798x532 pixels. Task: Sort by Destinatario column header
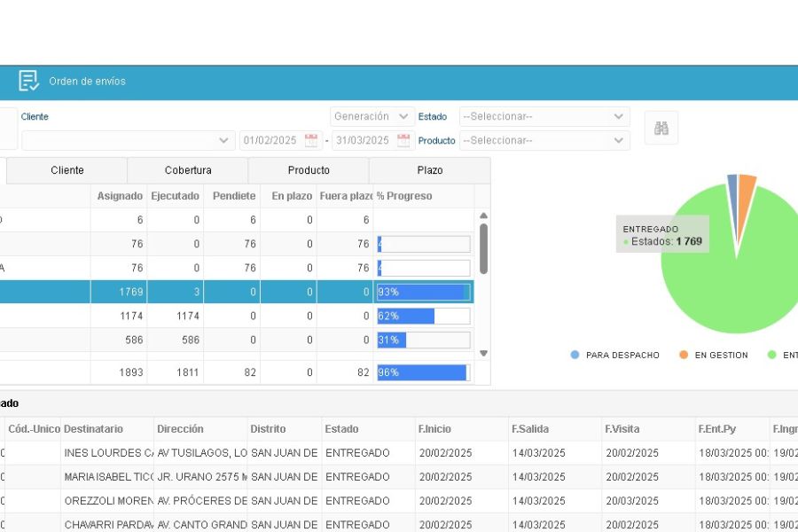(107, 429)
